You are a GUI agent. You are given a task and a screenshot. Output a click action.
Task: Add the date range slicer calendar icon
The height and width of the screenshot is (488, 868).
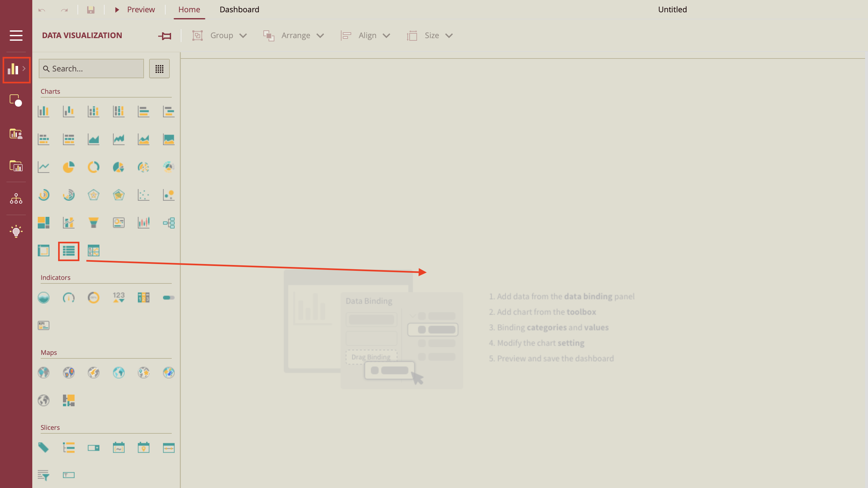point(118,448)
